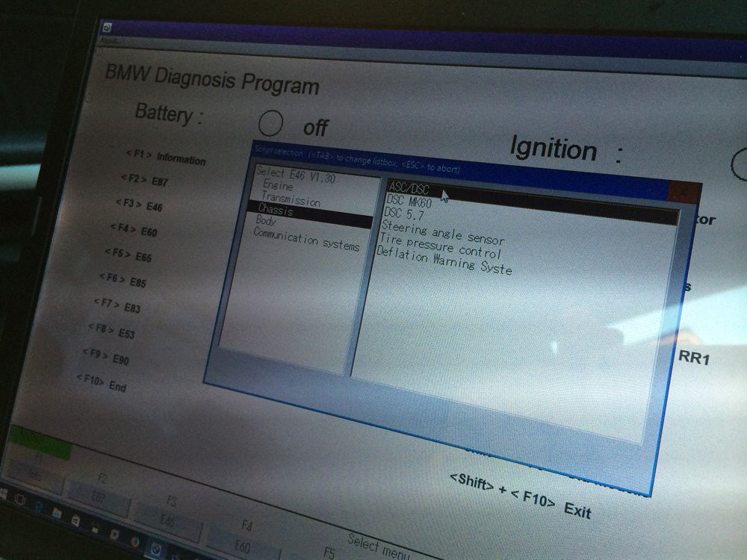Viewport: 747px width, 560px height.
Task: Open Task View on the taskbar
Action: pyautogui.click(x=20, y=499)
